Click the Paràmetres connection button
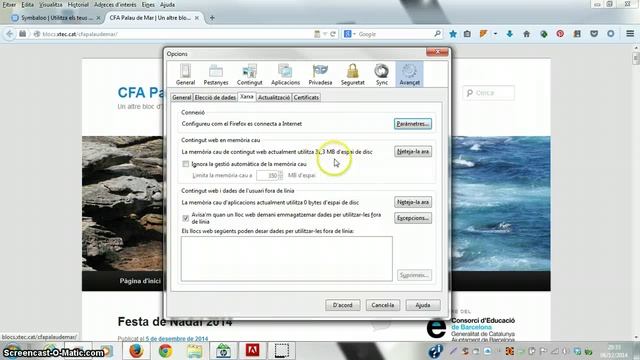 click(413, 124)
